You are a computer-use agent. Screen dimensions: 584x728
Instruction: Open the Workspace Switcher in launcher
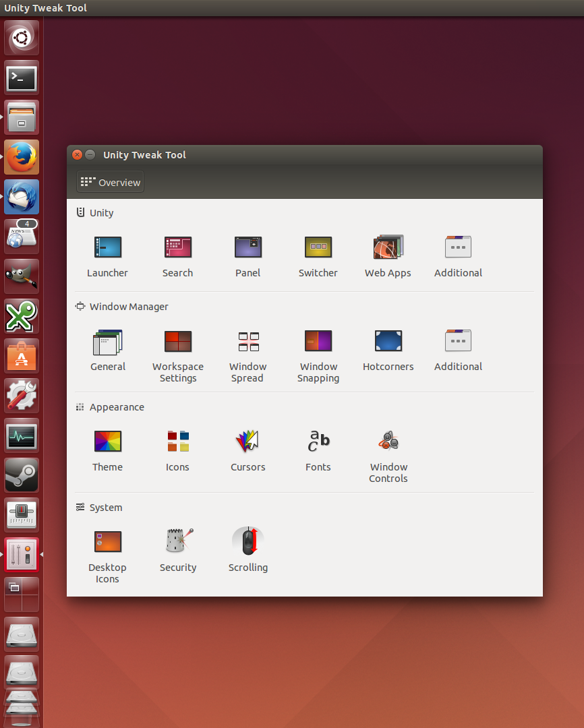tap(22, 595)
